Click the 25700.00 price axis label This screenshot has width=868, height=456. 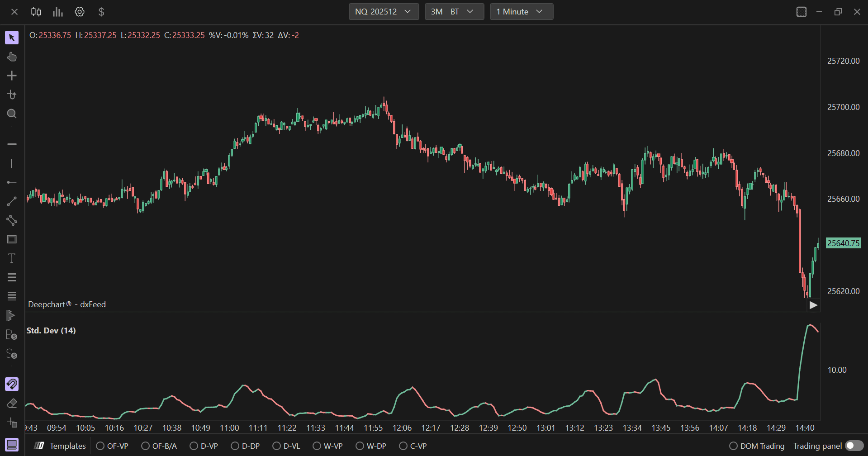click(844, 107)
